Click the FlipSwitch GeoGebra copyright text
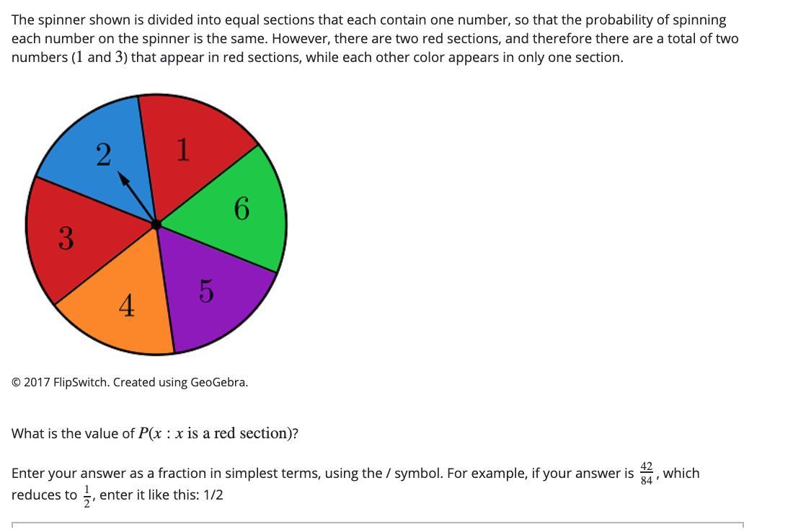The width and height of the screenshot is (806, 532). [130, 383]
